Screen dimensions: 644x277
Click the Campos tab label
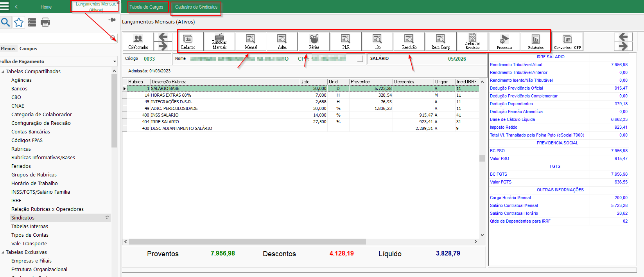28,49
